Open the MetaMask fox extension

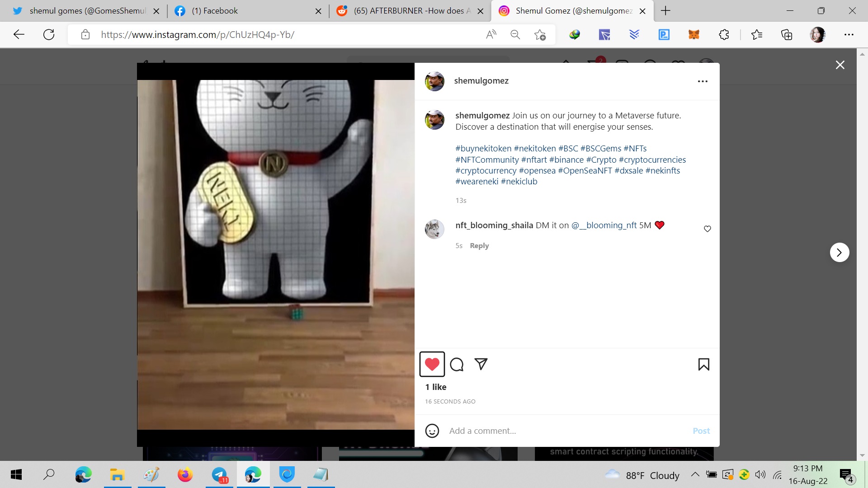(x=694, y=35)
